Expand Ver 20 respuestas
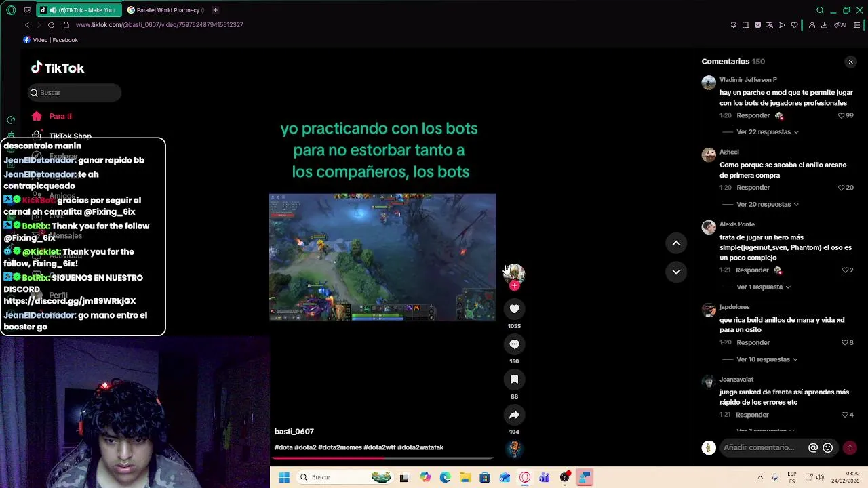Screen dimensions: 868x488 tap(767, 204)
